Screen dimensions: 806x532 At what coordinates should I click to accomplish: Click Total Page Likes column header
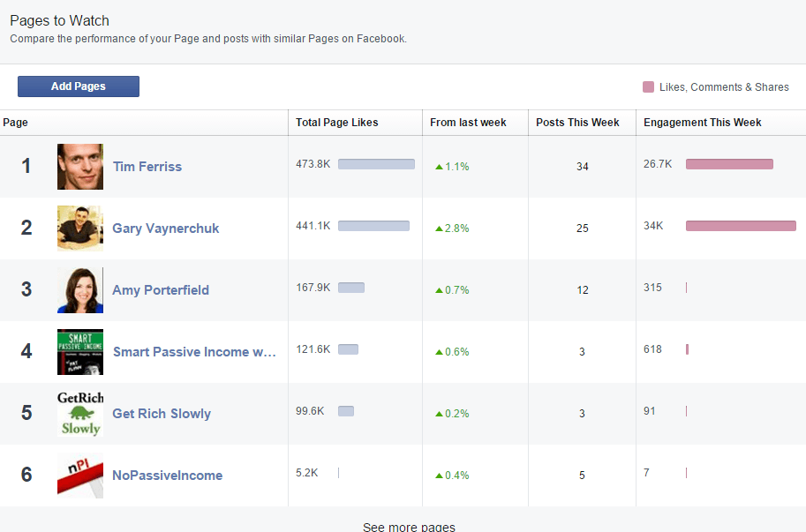tap(336, 123)
